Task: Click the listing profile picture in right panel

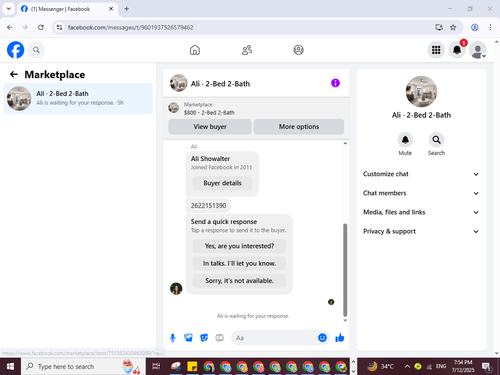Action: 421,91
